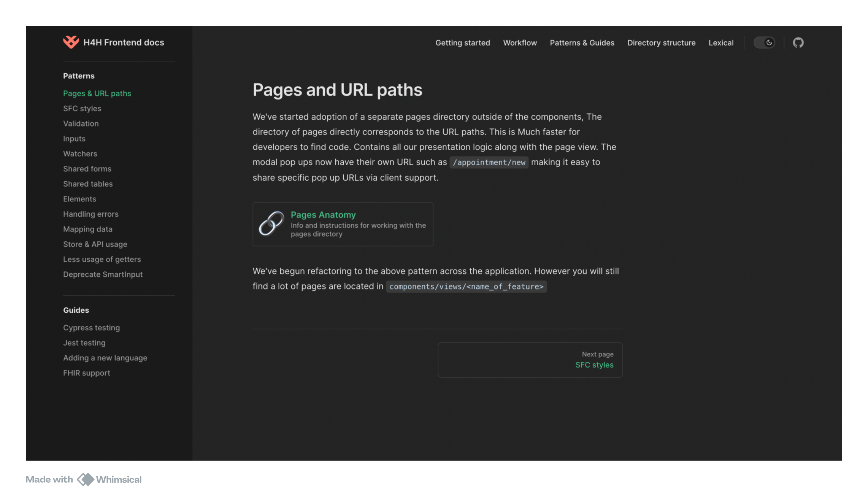The width and height of the screenshot is (868, 499).
Task: Click the Next page card
Action: pos(530,360)
